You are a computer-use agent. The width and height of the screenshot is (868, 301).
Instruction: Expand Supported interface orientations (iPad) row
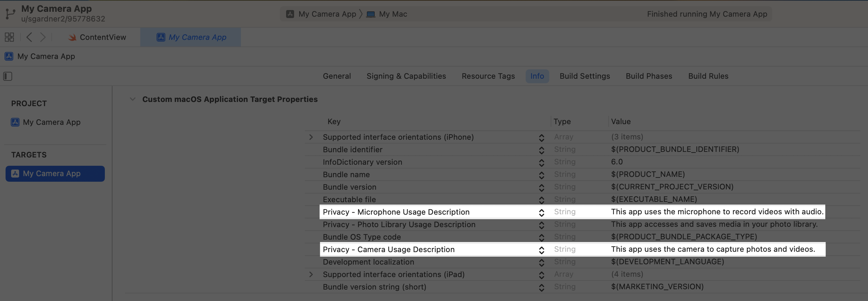[311, 274]
